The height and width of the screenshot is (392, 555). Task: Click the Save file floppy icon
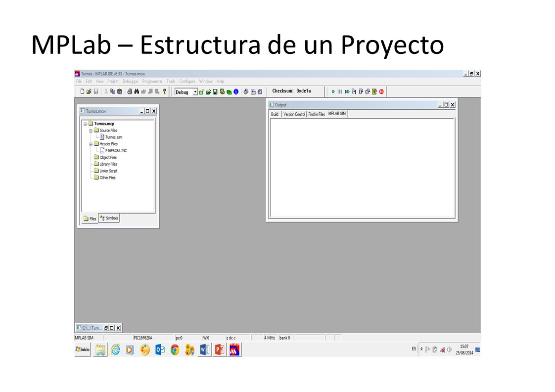pyautogui.click(x=95, y=91)
